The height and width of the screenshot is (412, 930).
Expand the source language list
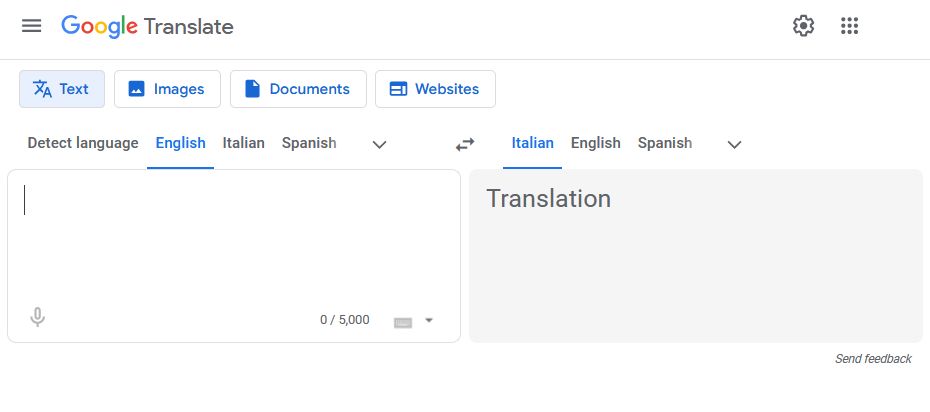point(379,144)
